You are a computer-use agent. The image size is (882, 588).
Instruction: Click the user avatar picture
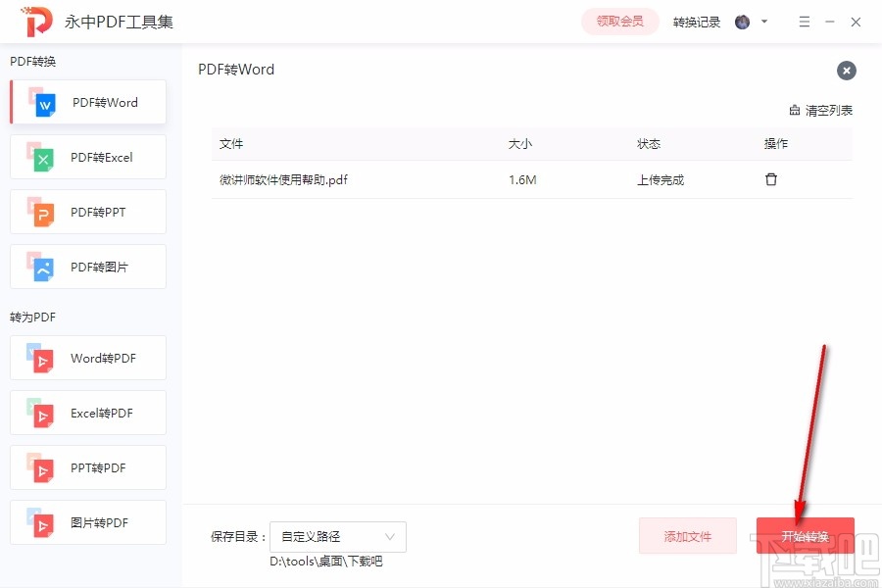(742, 21)
